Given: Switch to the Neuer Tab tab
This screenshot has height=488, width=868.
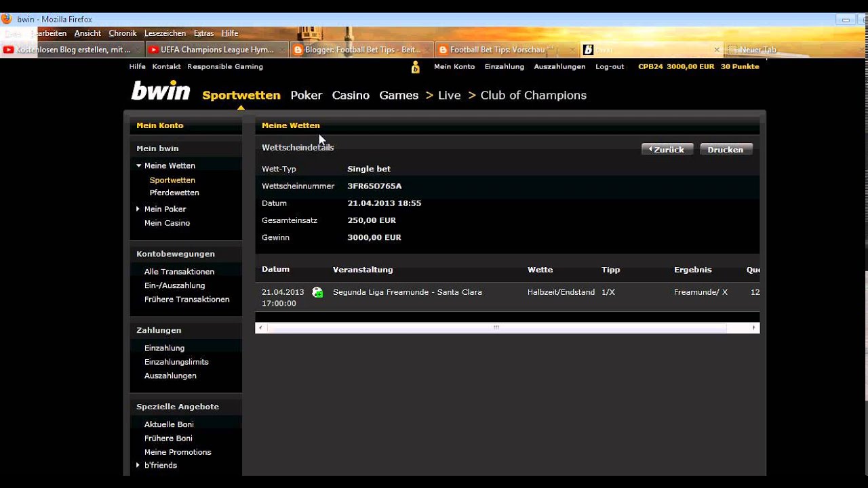Looking at the screenshot, I should point(758,49).
